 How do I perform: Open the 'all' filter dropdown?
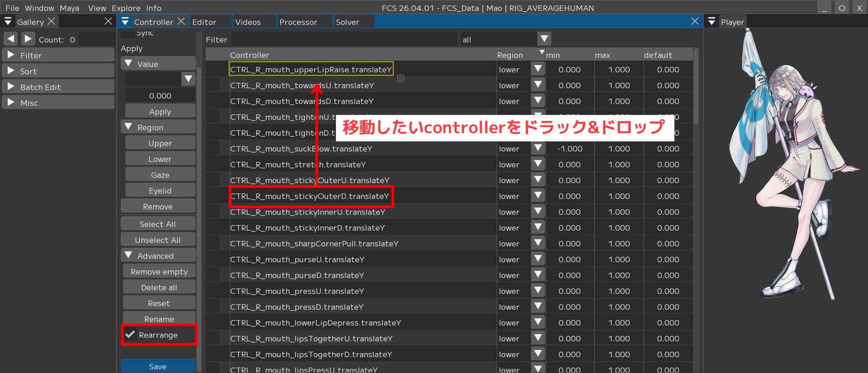coord(544,39)
